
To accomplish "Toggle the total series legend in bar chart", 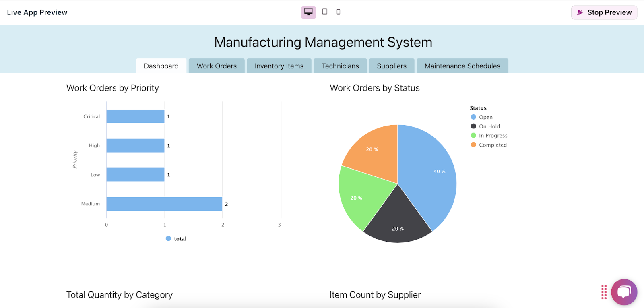I will (x=176, y=239).
